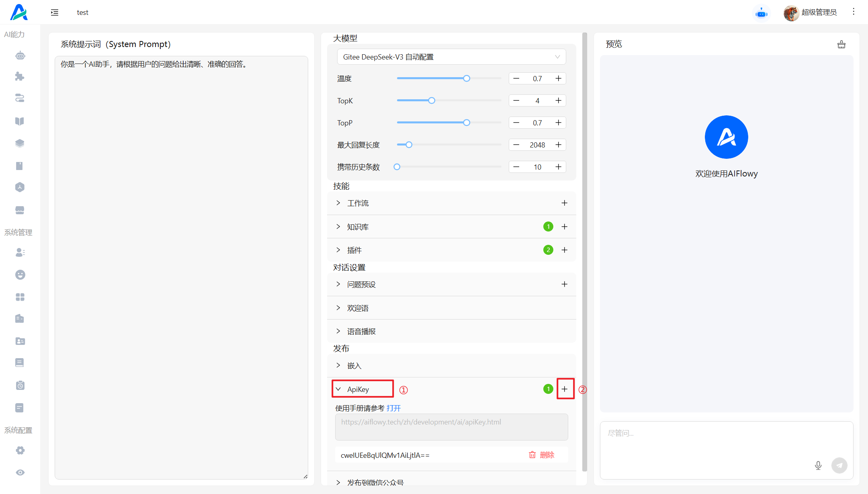Viewport: 868px width, 494px height.
Task: Click the eye icon at sidebar bottom
Action: click(x=20, y=472)
